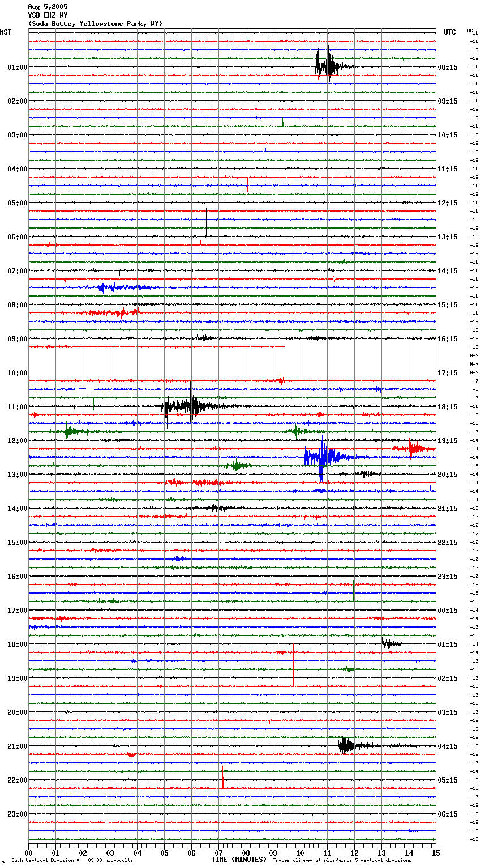Click the 12:00 MST time label
Viewport: 481px width, 868px height.
[18, 441]
